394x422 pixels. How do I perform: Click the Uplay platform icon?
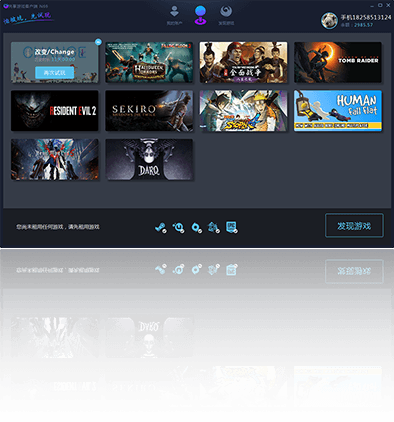click(x=178, y=228)
